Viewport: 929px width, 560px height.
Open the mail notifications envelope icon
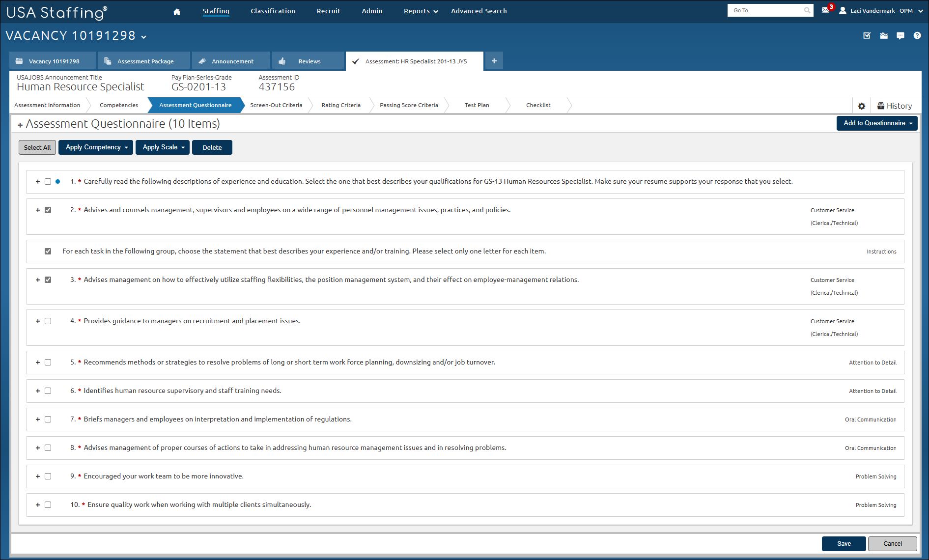(825, 10)
